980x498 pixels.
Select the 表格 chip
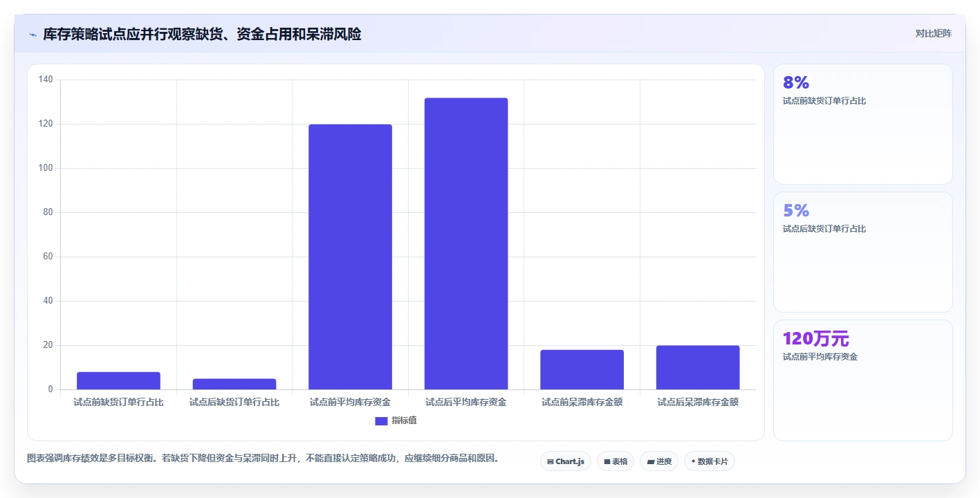click(x=615, y=461)
